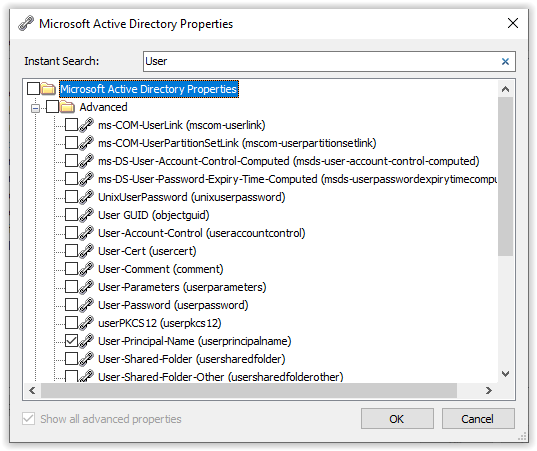The image size is (537, 451).
Task: Click the Cancel button
Action: click(x=478, y=418)
